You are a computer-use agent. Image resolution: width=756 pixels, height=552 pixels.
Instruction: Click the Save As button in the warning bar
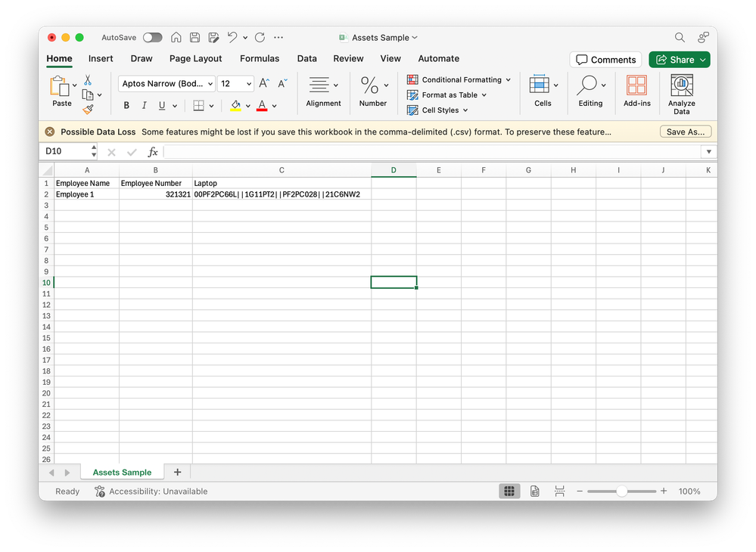point(685,131)
